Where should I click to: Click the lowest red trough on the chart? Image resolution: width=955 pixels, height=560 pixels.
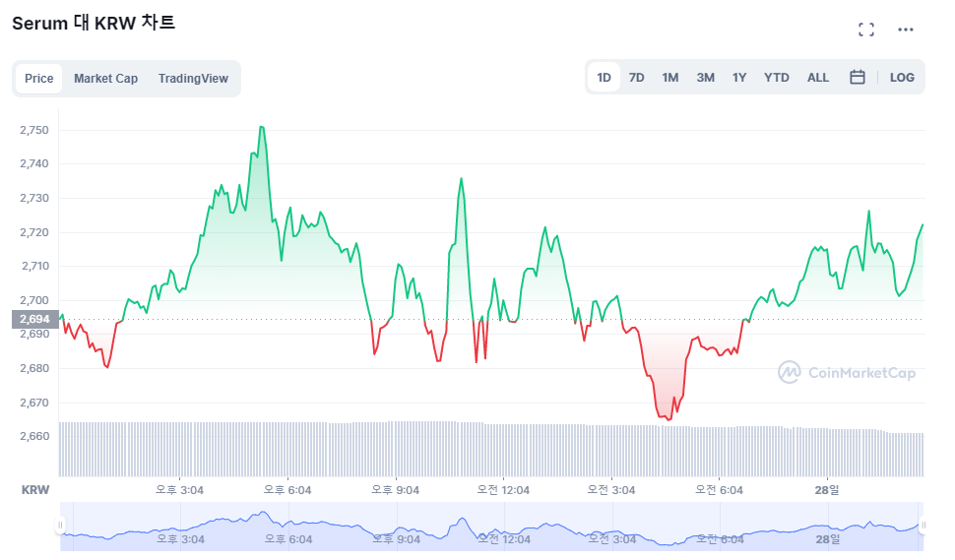point(668,419)
